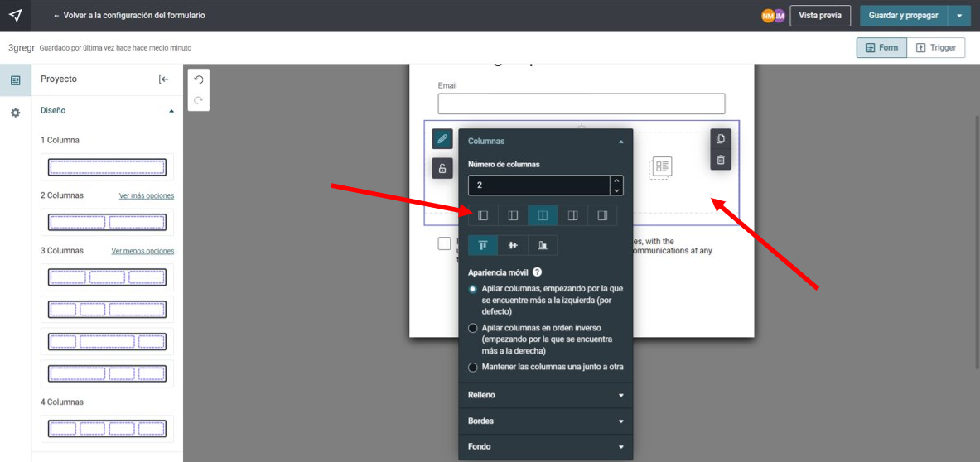This screenshot has width=980, height=462.
Task: Select the narrow-left column ratio icon
Action: (482, 214)
